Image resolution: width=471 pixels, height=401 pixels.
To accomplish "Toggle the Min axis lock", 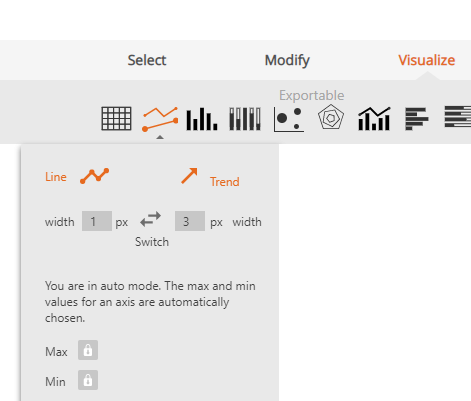I will tap(88, 380).
